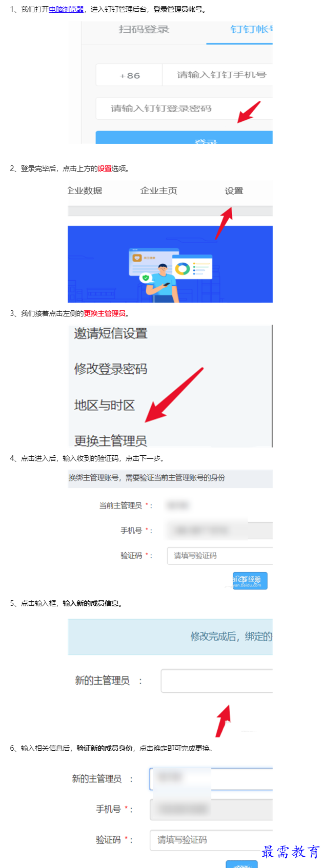Click the 最需教育 watermark logo
Image resolution: width=324 pixels, height=868 pixels.
[291, 852]
